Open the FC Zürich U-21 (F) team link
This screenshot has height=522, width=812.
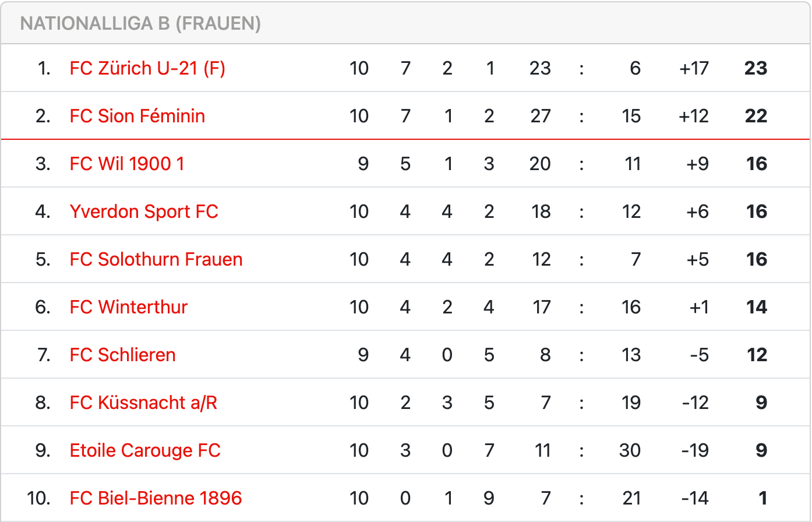(147, 68)
